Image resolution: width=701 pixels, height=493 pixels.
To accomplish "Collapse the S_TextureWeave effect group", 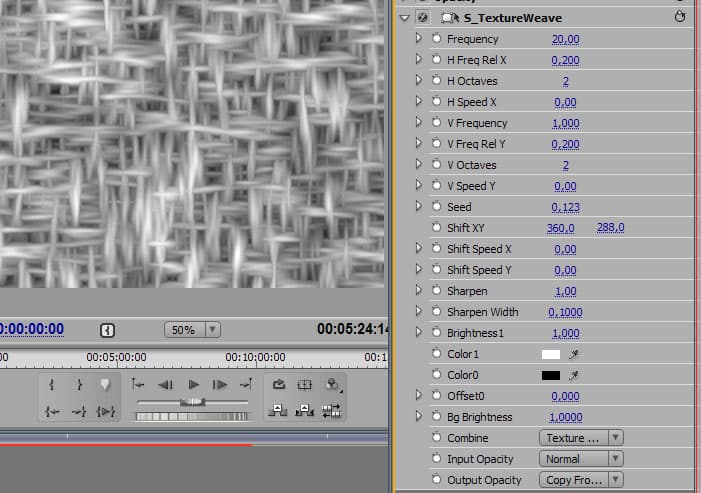I will tap(404, 18).
